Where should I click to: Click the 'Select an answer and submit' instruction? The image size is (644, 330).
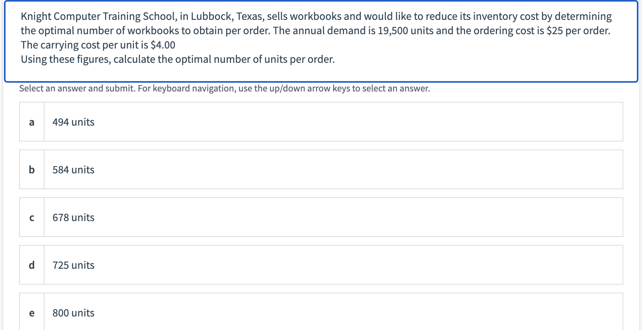(78, 88)
